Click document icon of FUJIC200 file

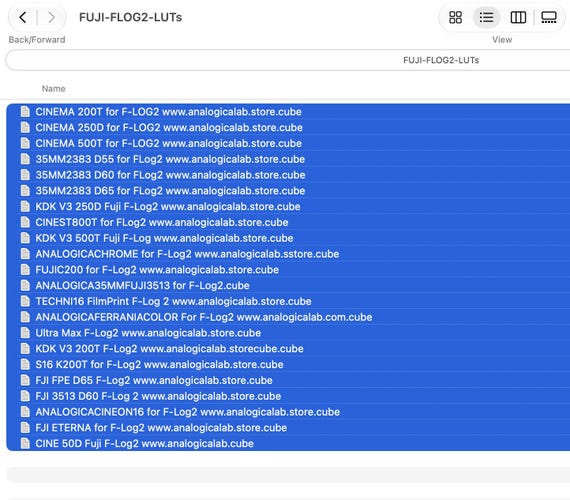tap(25, 270)
